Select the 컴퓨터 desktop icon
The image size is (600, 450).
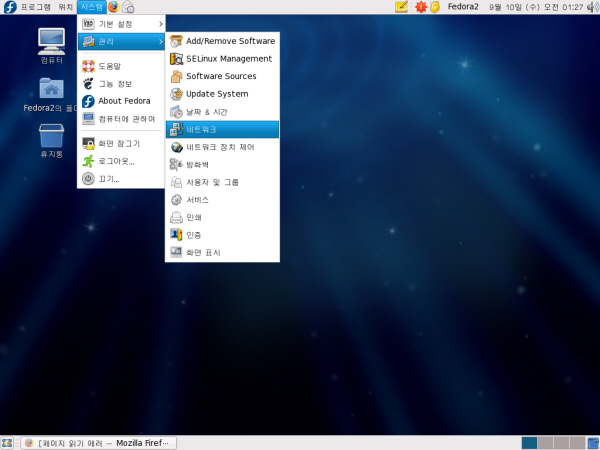pyautogui.click(x=51, y=46)
